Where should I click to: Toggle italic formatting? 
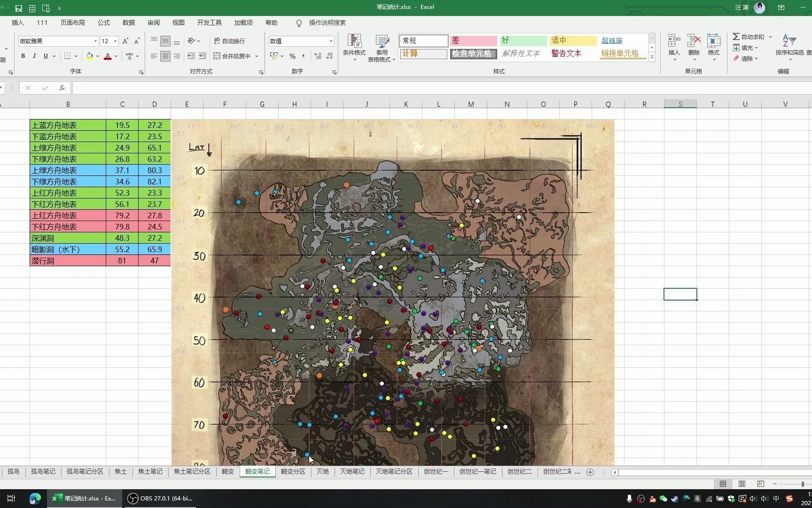(x=34, y=56)
